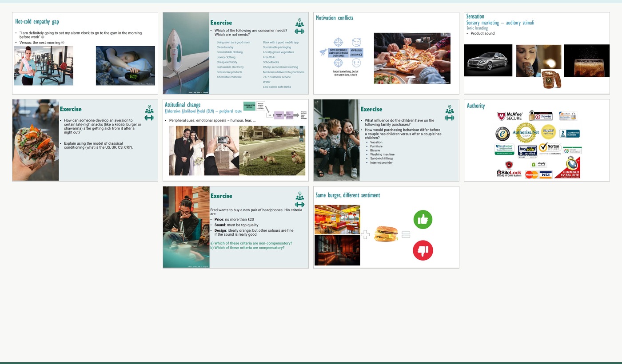Image resolution: width=622 pixels, height=364 pixels.
Task: Click the Google Trusted Store badge
Action: pyautogui.click(x=572, y=150)
